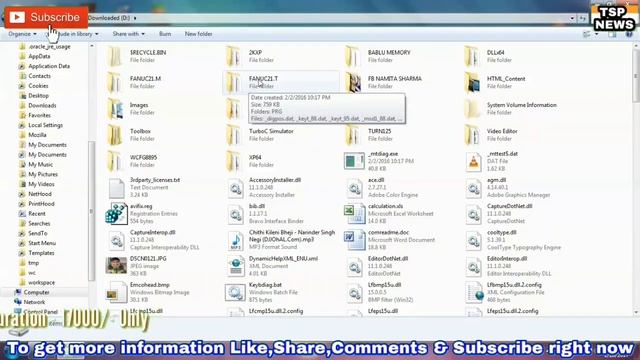Screen dimensions: 640x360
Task: Open the $RECYCLE.BIN folder icon
Action: click(116, 56)
